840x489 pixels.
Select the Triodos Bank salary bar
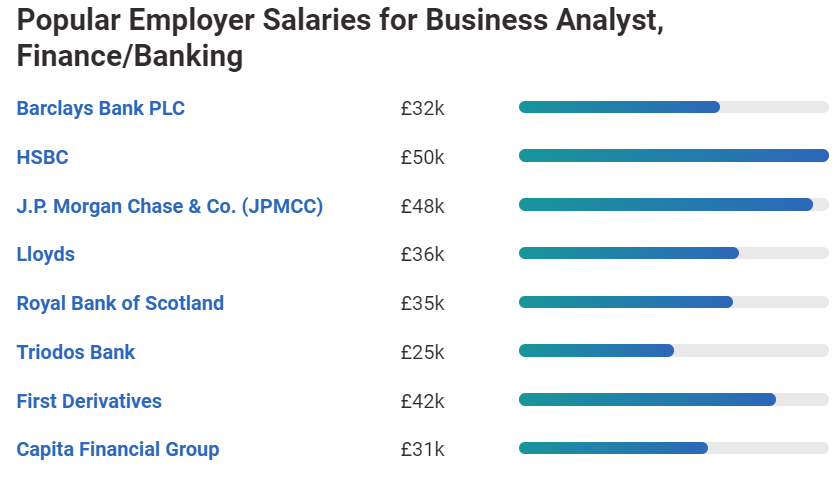[673, 350]
